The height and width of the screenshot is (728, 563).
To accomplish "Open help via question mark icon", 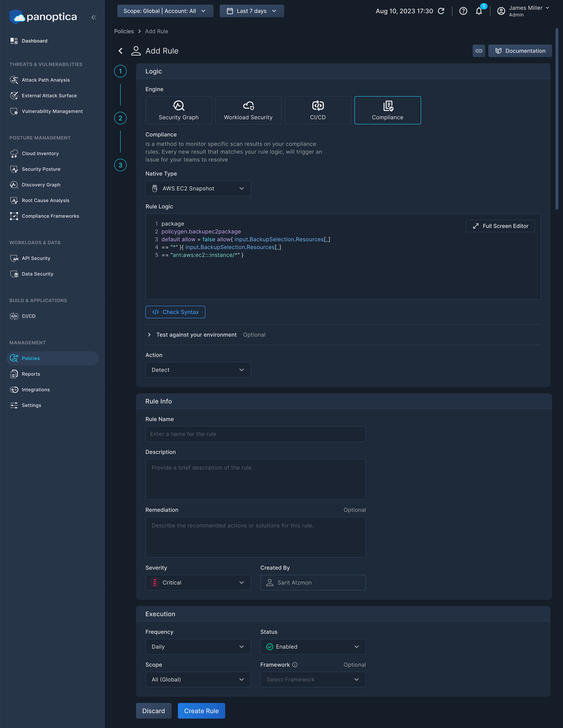I will pyautogui.click(x=463, y=11).
